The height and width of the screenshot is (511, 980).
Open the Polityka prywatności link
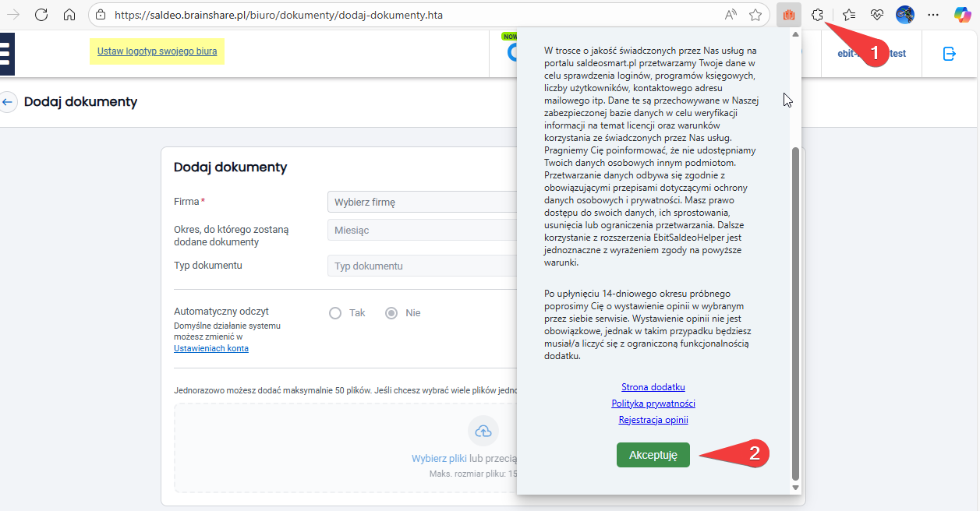[653, 404]
